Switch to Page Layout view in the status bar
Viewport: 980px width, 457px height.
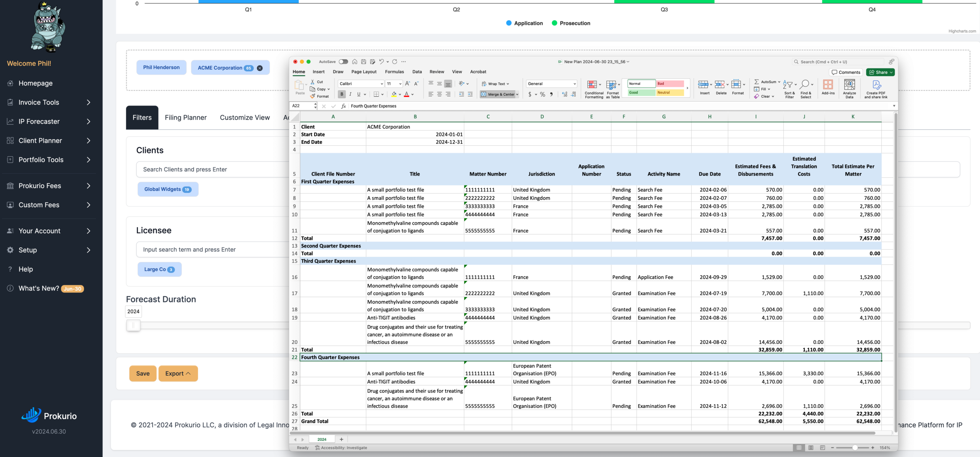(811, 447)
